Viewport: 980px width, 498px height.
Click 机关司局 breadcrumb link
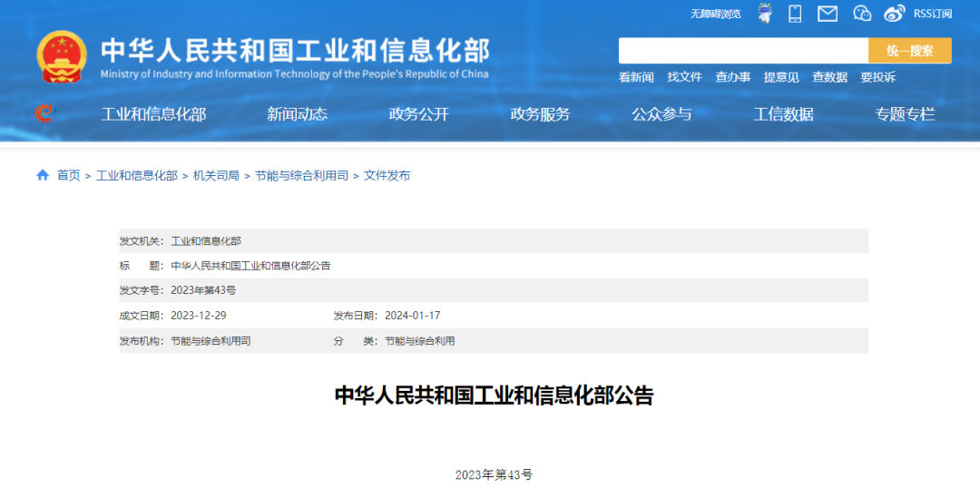tap(216, 176)
